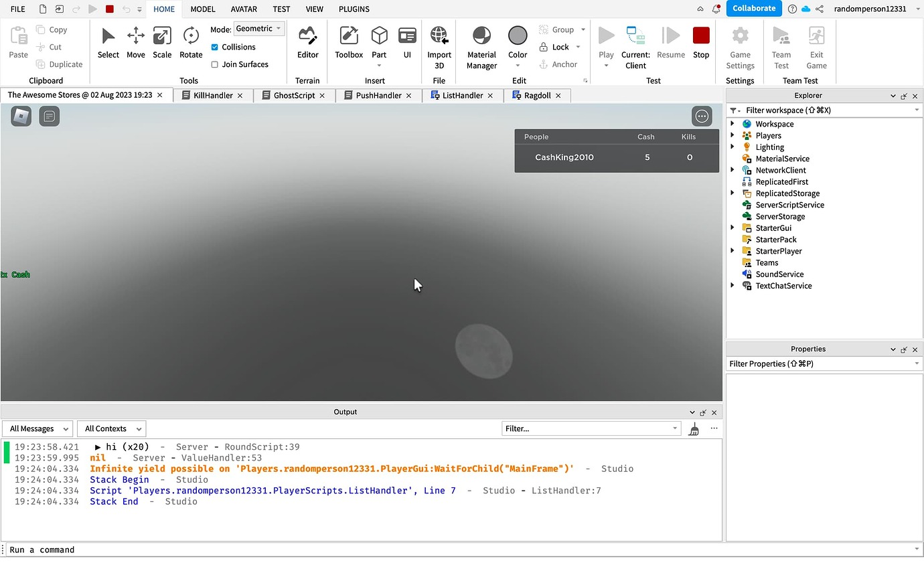Open the Toolbox panel

pyautogui.click(x=349, y=43)
